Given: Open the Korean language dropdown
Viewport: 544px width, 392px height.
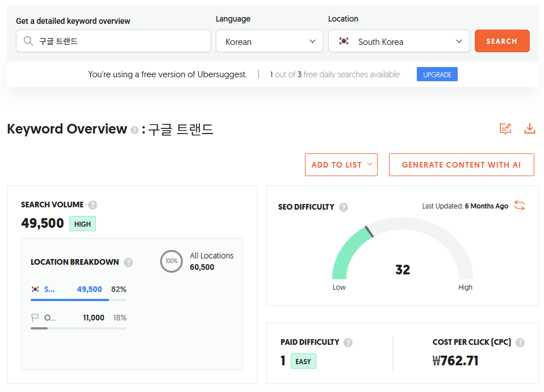Looking at the screenshot, I should tap(270, 41).
